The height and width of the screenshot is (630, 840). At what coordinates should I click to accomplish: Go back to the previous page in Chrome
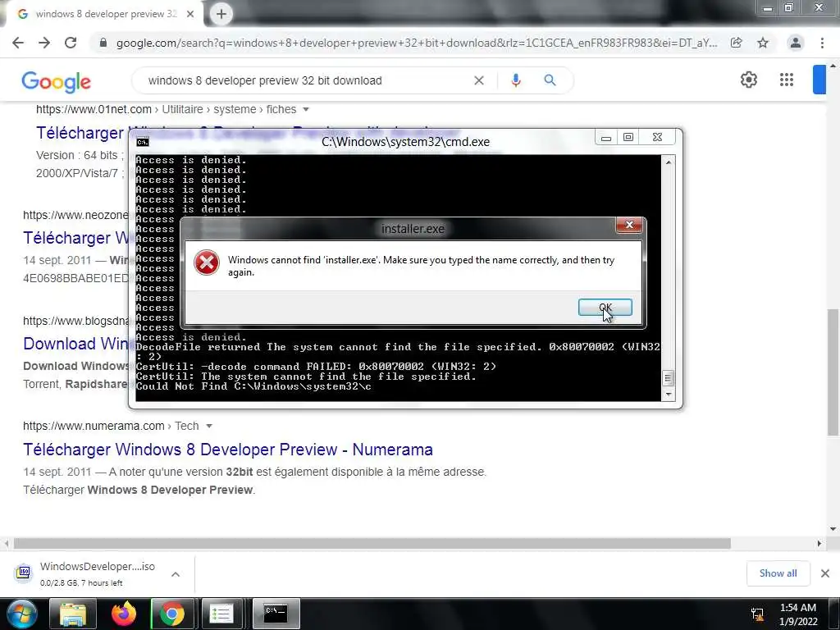pos(18,43)
